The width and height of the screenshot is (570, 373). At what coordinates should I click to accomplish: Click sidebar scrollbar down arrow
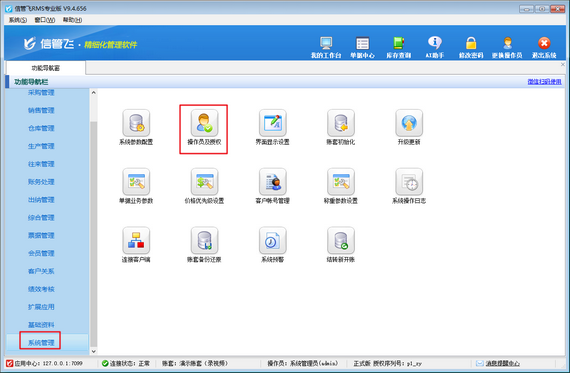pyautogui.click(x=93, y=351)
